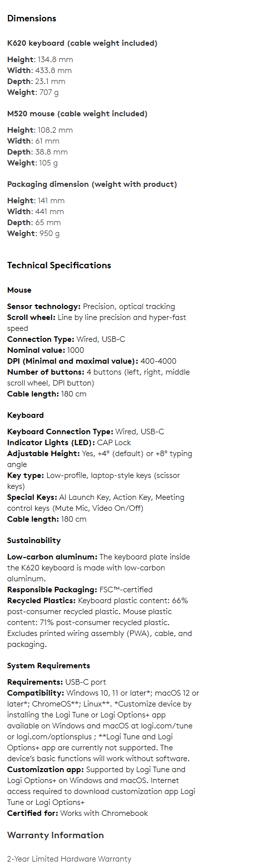
Task: Click the Indicator Lights (LED) label
Action: [x=51, y=443]
